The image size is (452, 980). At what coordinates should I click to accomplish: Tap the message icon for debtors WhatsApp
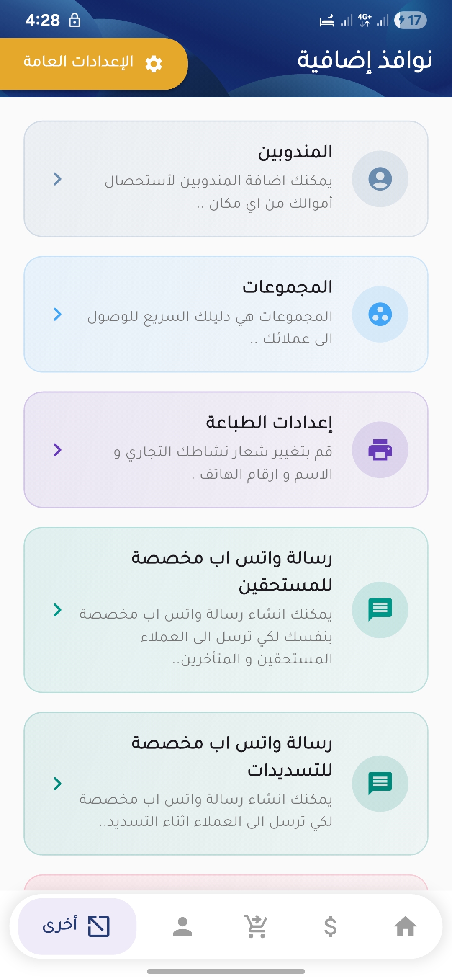380,609
